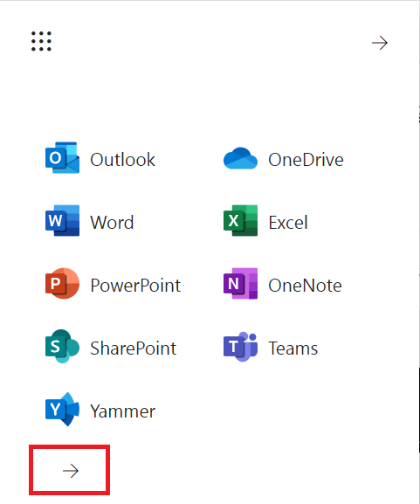Open the Yammer app
This screenshot has width=420, height=504.
pos(100,410)
